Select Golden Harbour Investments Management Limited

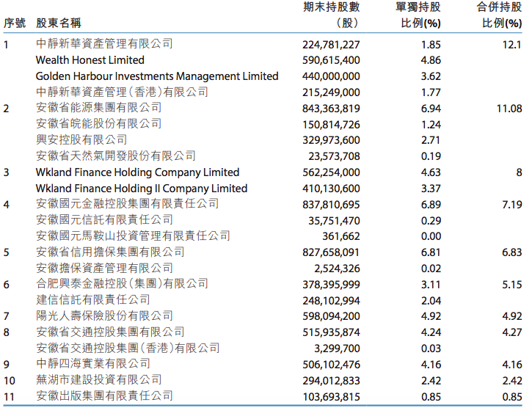click(x=157, y=76)
